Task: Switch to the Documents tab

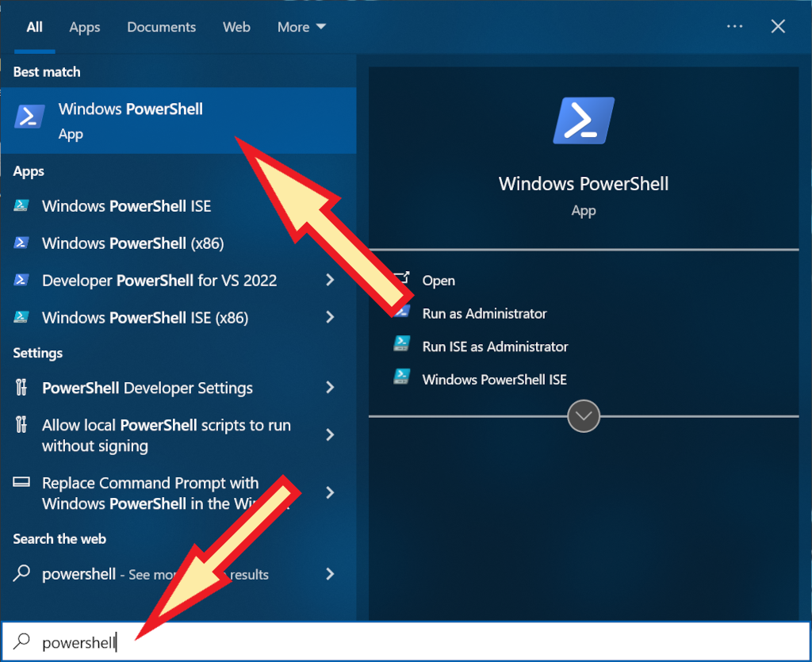Action: [162, 27]
